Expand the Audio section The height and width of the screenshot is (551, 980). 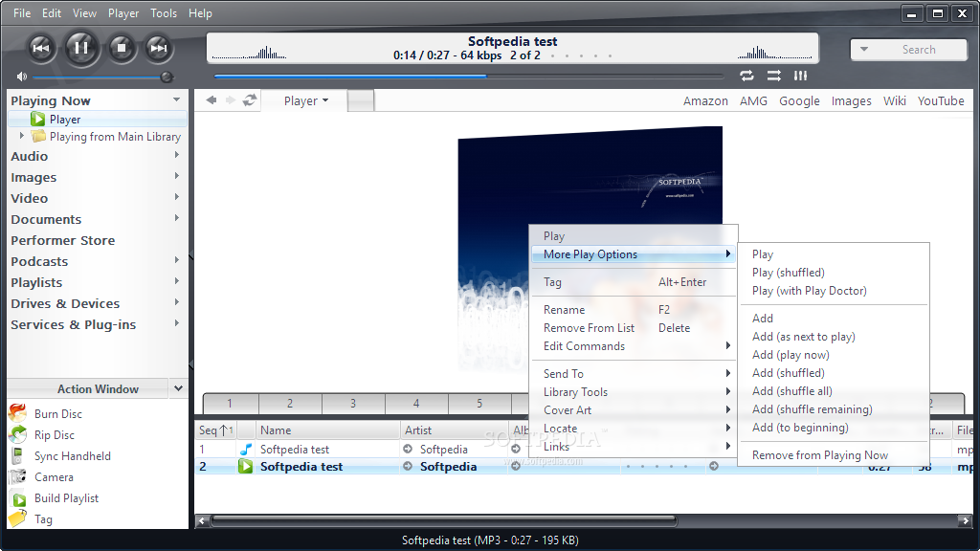[x=177, y=155]
